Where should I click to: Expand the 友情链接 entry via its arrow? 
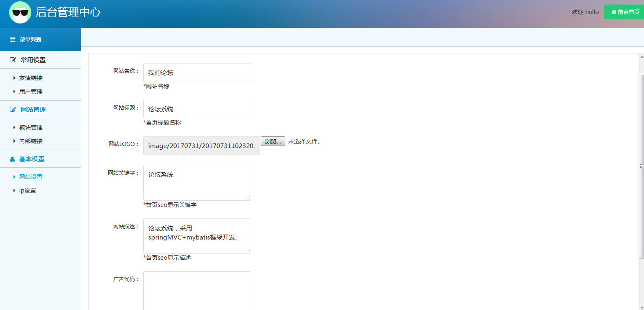coord(14,78)
